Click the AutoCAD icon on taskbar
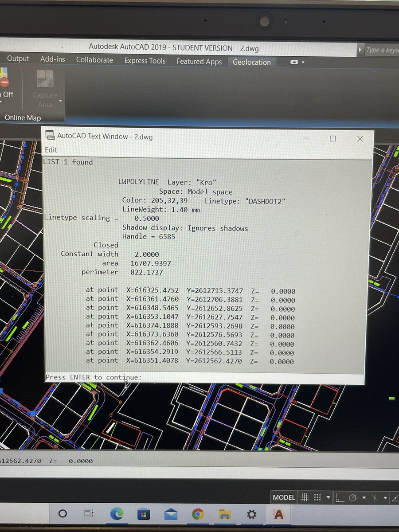 279,514
